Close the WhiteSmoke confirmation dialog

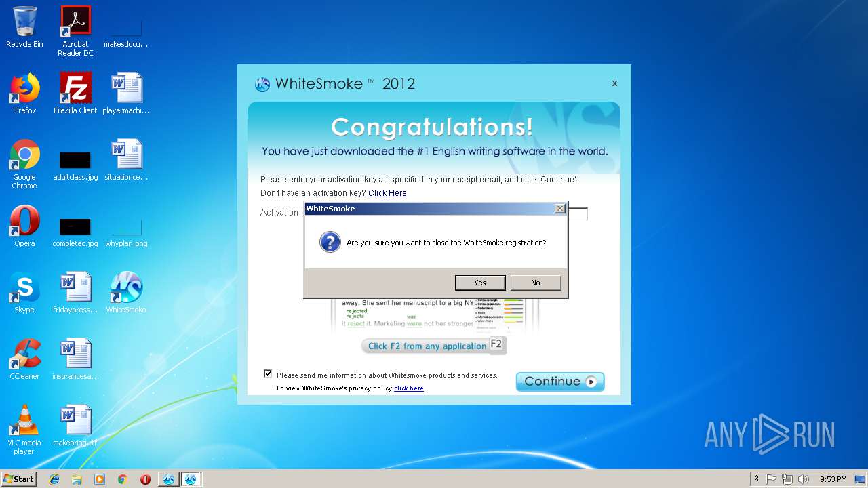(560, 209)
